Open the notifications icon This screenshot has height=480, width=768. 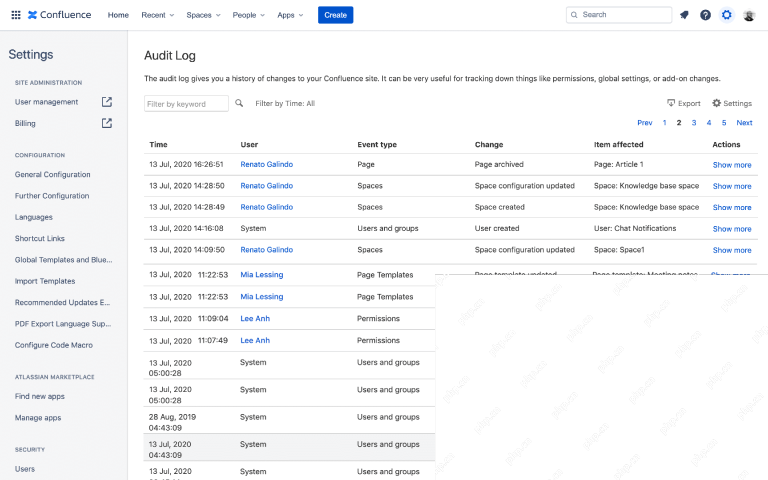click(684, 15)
